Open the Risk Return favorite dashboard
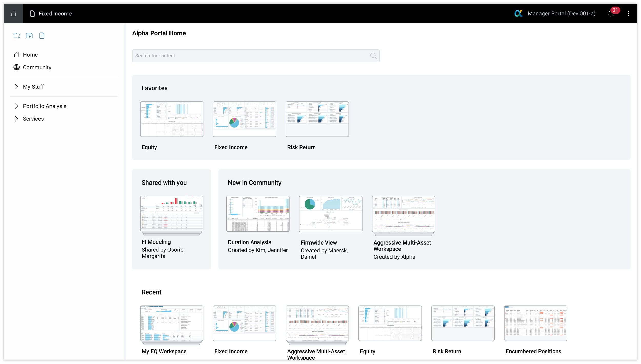 (x=317, y=119)
